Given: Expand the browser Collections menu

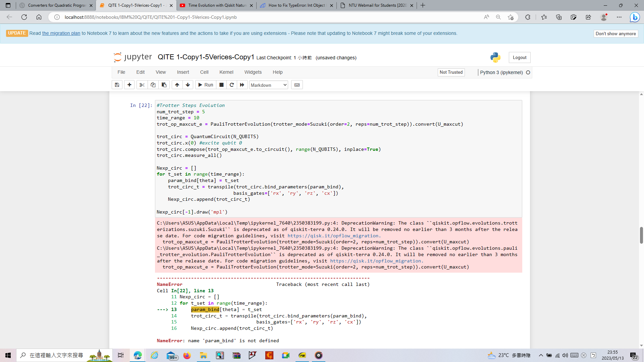Looking at the screenshot, I should click(559, 17).
